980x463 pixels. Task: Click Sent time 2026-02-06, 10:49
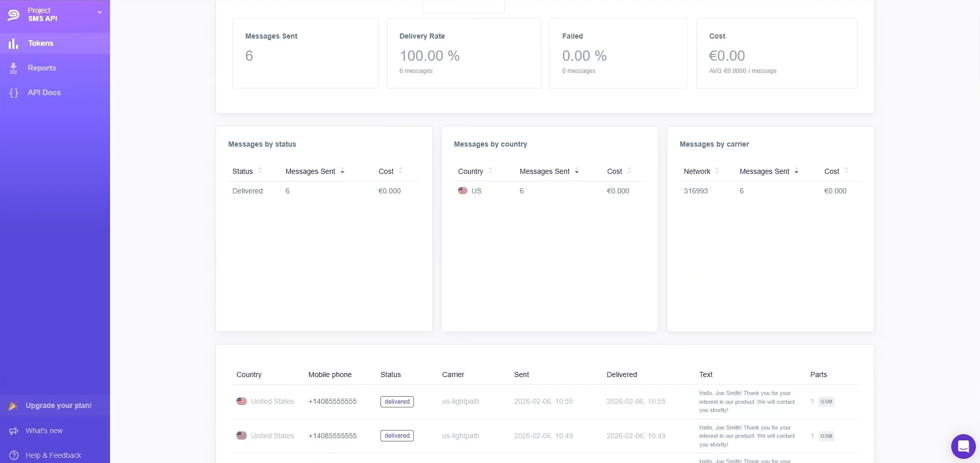point(543,436)
